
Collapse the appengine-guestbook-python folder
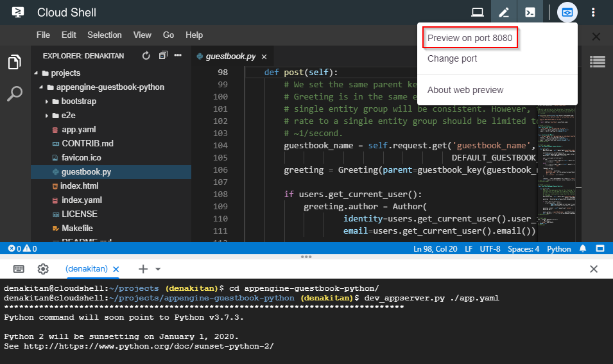tap(41, 87)
